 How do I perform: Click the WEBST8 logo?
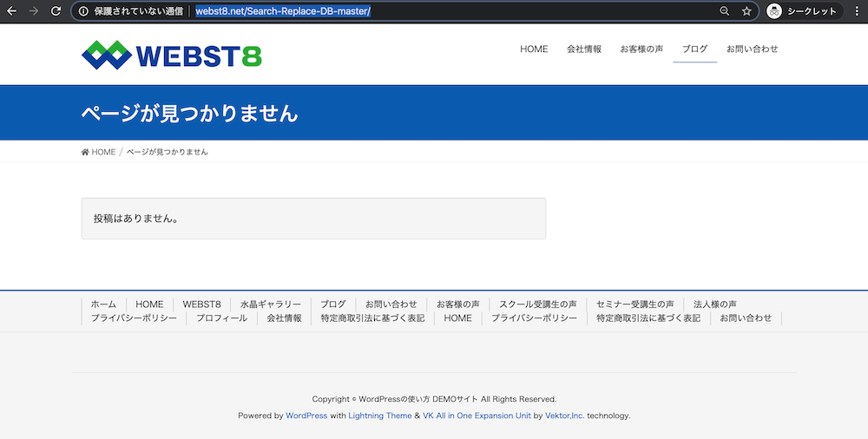[172, 55]
